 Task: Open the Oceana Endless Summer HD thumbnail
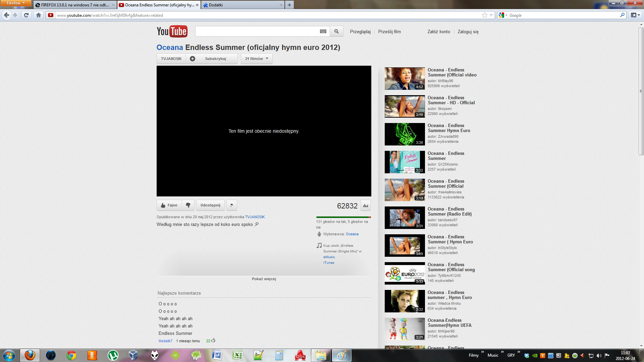pyautogui.click(x=404, y=106)
